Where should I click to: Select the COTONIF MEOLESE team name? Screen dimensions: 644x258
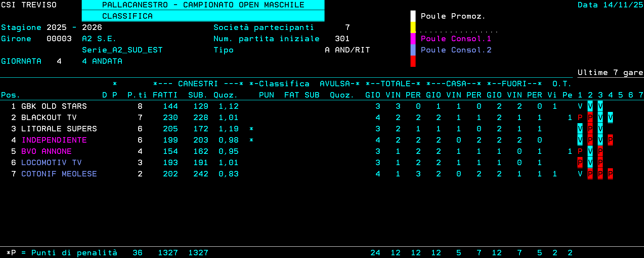[59, 174]
